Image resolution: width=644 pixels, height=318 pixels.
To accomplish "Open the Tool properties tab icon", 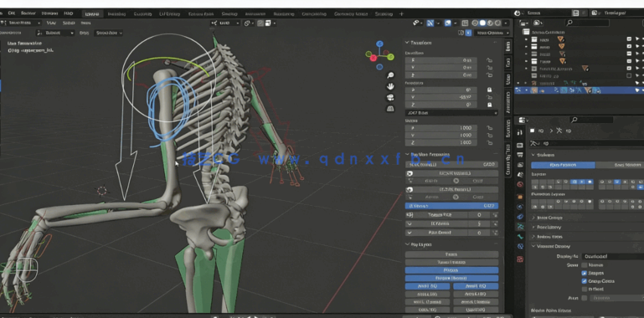I will click(520, 132).
